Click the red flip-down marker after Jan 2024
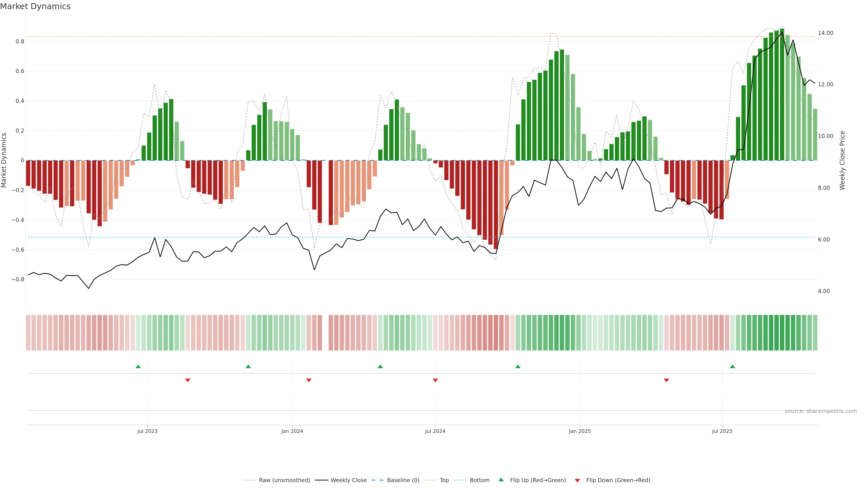This screenshot has width=868, height=488. click(x=309, y=380)
